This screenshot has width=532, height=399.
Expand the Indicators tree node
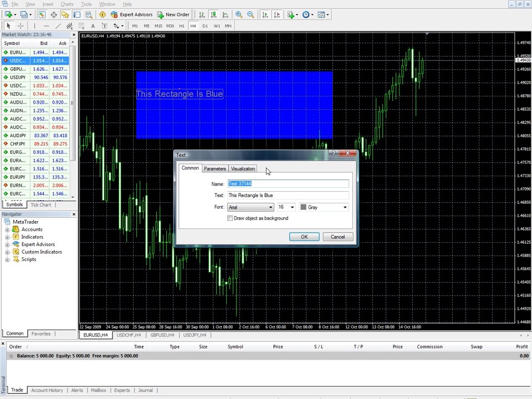pyautogui.click(x=7, y=237)
